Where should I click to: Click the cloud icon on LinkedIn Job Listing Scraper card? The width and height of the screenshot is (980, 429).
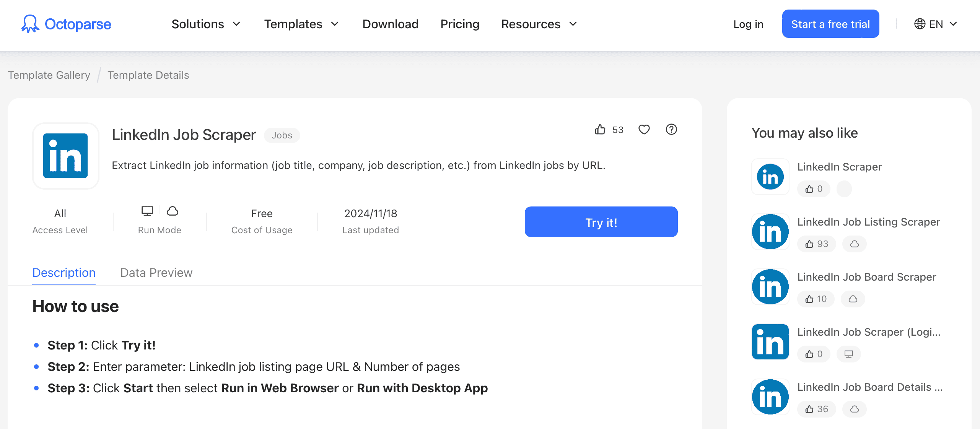(x=854, y=244)
